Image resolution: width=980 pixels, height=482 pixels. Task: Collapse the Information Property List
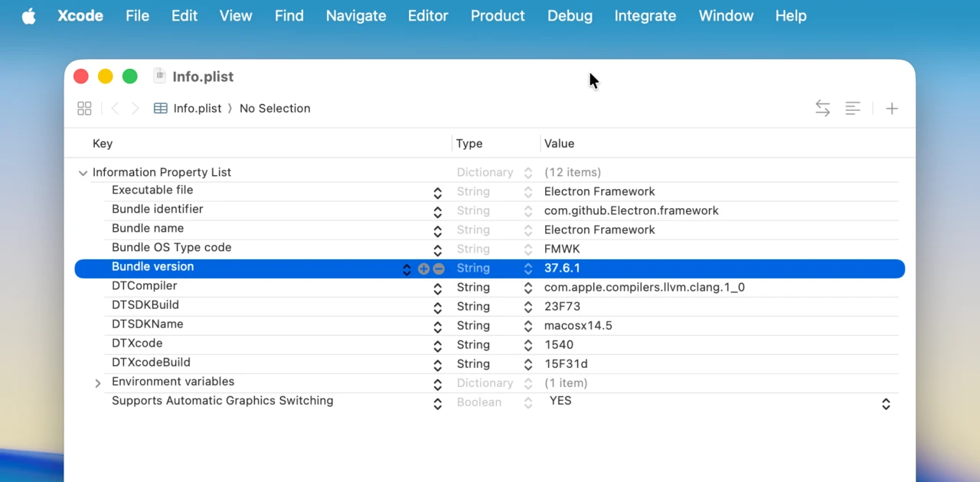point(83,172)
